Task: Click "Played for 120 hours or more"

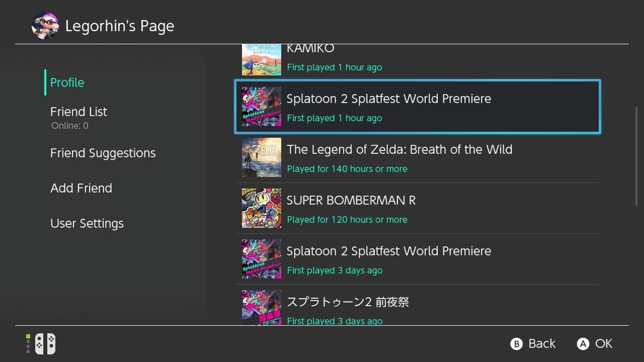Action: click(347, 220)
